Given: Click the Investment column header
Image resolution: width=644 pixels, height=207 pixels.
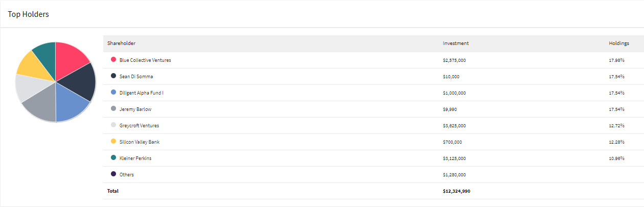Looking at the screenshot, I should (456, 43).
